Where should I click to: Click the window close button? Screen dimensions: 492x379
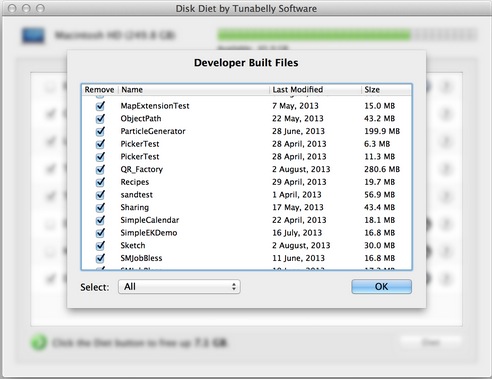[12, 8]
